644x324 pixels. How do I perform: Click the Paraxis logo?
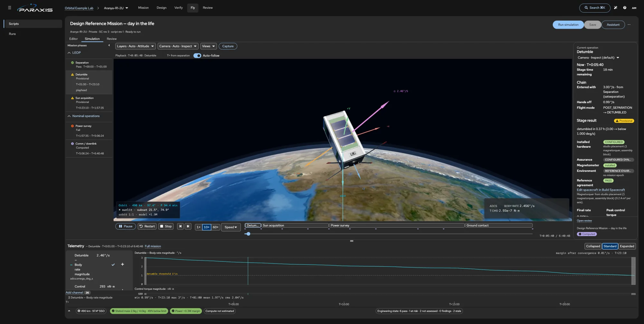(35, 8)
